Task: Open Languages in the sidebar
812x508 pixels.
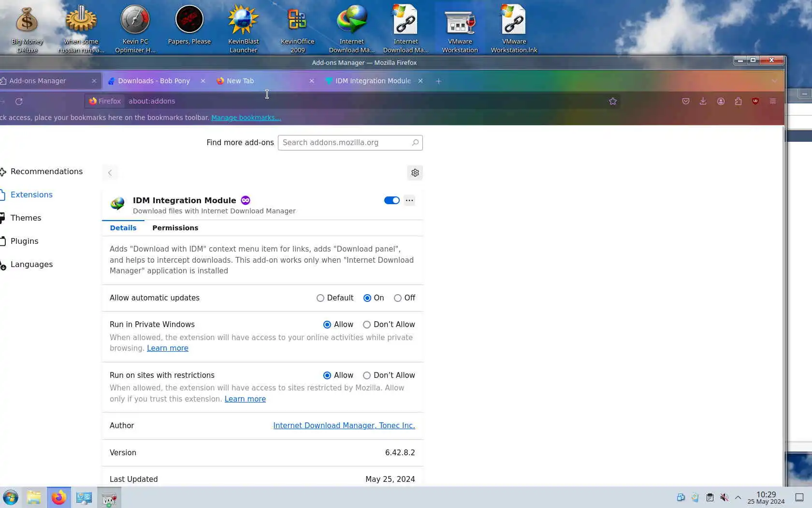Action: [x=27, y=265]
